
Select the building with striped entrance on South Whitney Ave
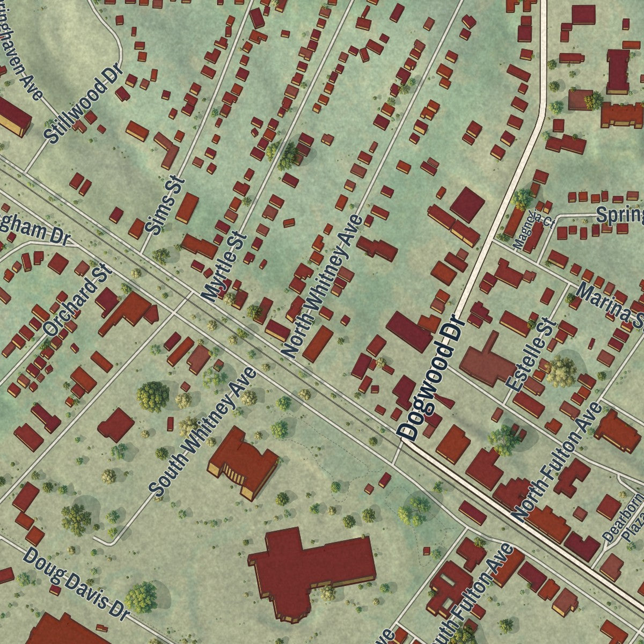click(243, 463)
